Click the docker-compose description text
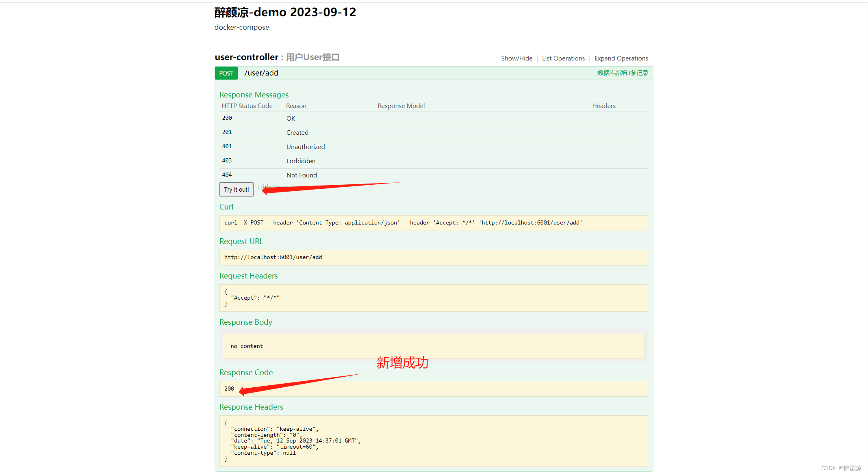Screen dimensions: 868x475 (x=242, y=27)
